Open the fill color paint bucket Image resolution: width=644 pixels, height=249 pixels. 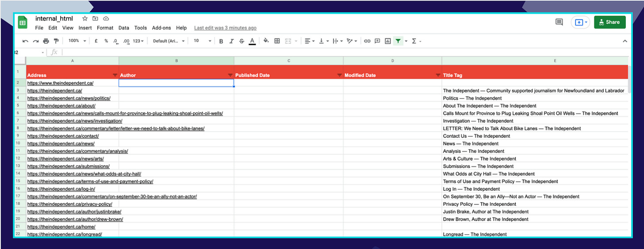coord(266,41)
